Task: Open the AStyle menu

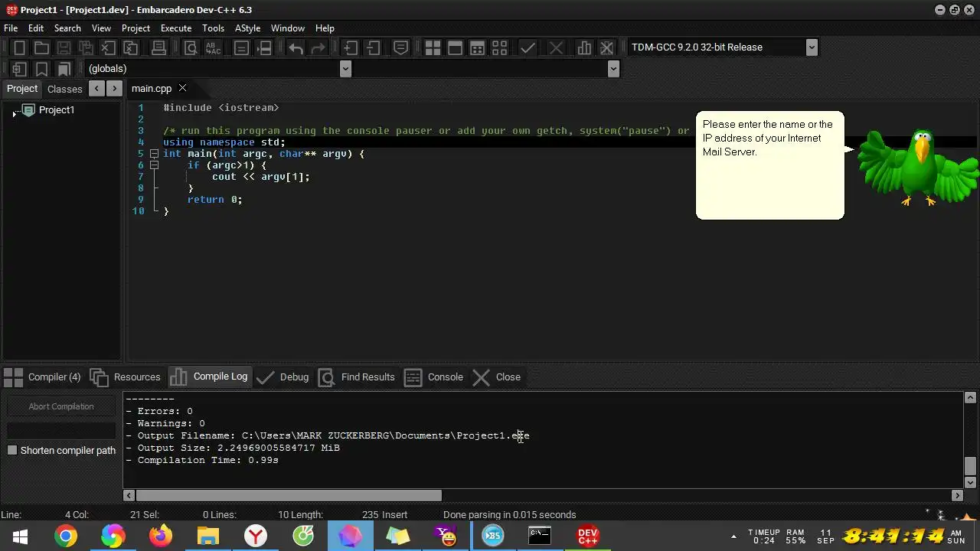Action: click(247, 28)
